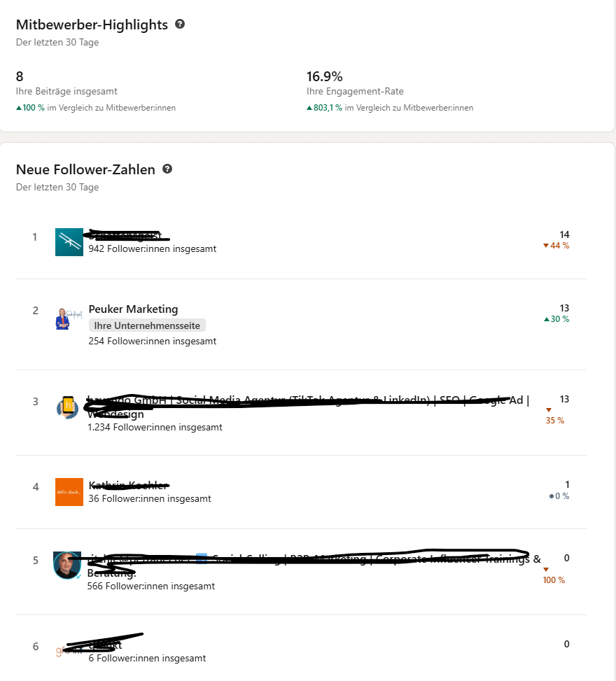Click the phone-themed logo at rank 3
The width and height of the screenshot is (616, 681).
(x=67, y=407)
